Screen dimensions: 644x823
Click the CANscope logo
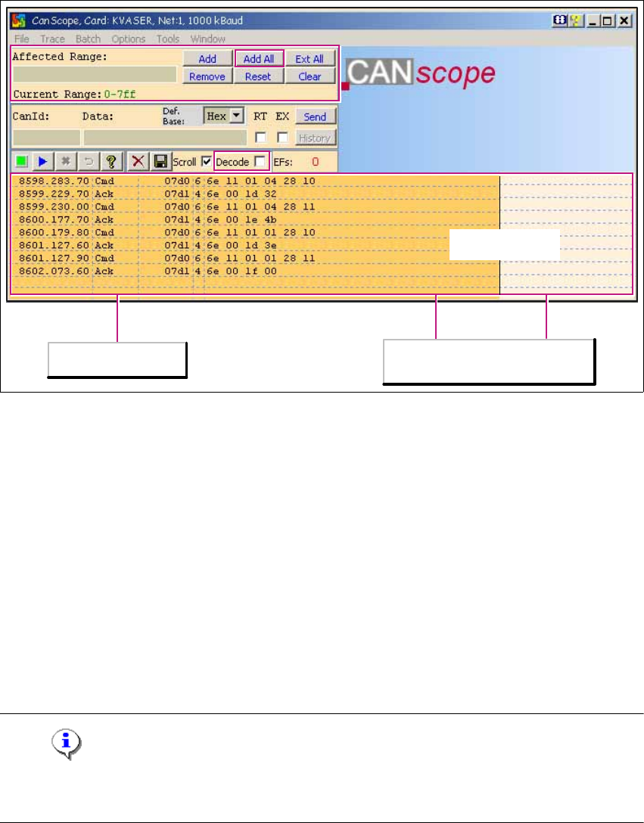(x=420, y=75)
